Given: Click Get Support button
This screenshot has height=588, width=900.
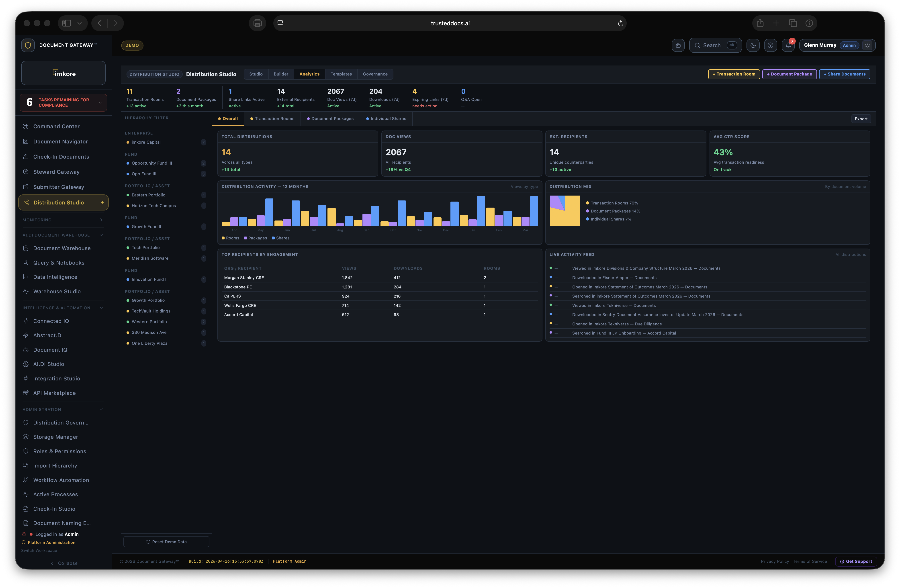Looking at the screenshot, I should point(856,561).
